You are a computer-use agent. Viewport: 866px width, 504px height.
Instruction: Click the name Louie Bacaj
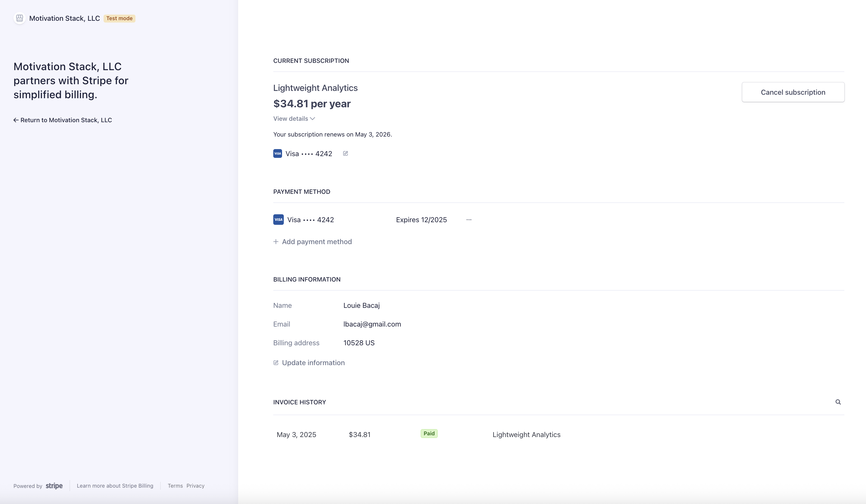pyautogui.click(x=362, y=305)
